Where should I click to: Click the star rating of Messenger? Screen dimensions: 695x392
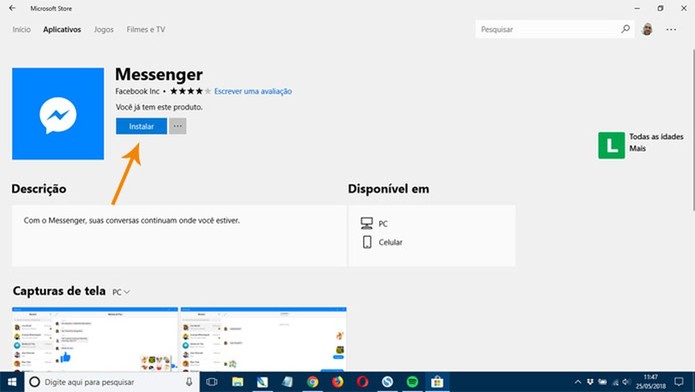[x=190, y=91]
